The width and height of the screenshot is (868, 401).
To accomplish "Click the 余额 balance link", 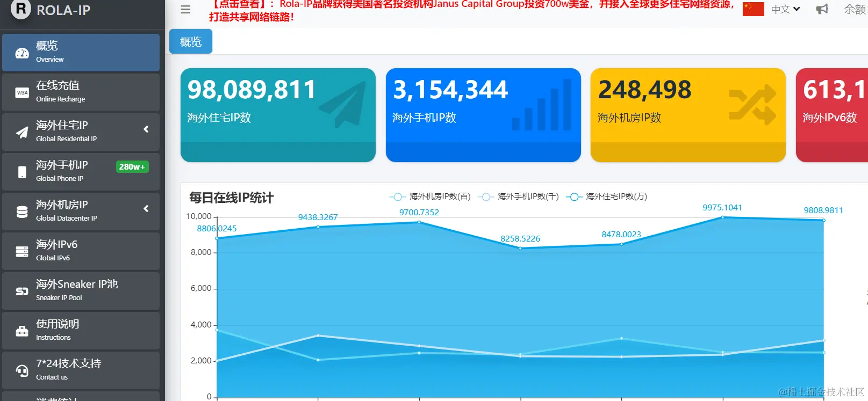I will pyautogui.click(x=856, y=9).
